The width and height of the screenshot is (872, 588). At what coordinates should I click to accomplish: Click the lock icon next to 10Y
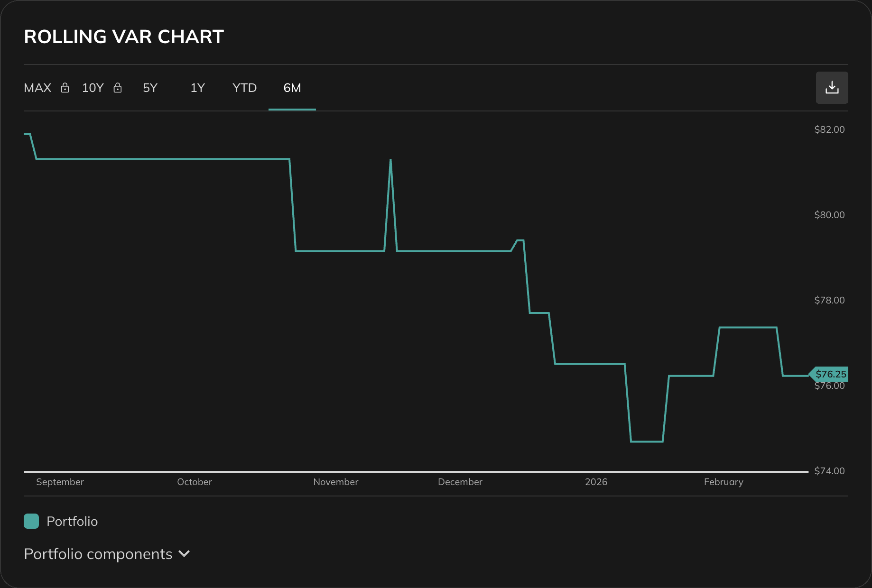117,88
